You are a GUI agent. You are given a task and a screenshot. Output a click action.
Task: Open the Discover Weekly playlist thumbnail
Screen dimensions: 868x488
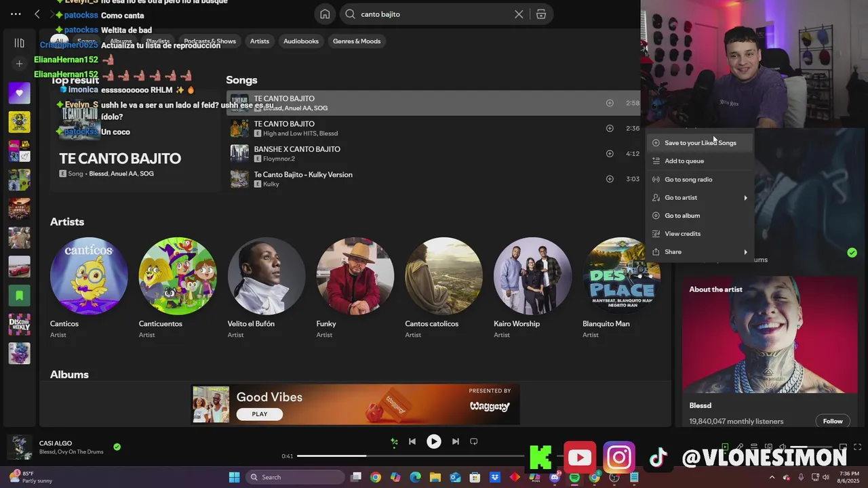(x=19, y=325)
